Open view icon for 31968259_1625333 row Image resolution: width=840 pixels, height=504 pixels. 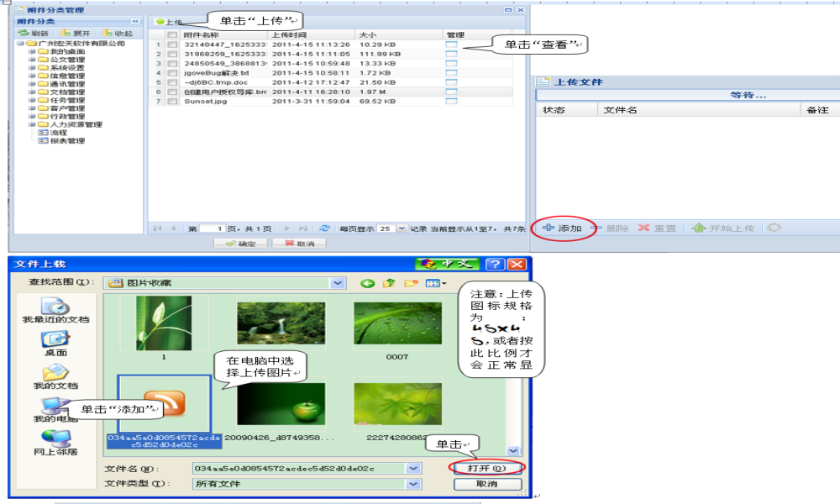[451, 54]
